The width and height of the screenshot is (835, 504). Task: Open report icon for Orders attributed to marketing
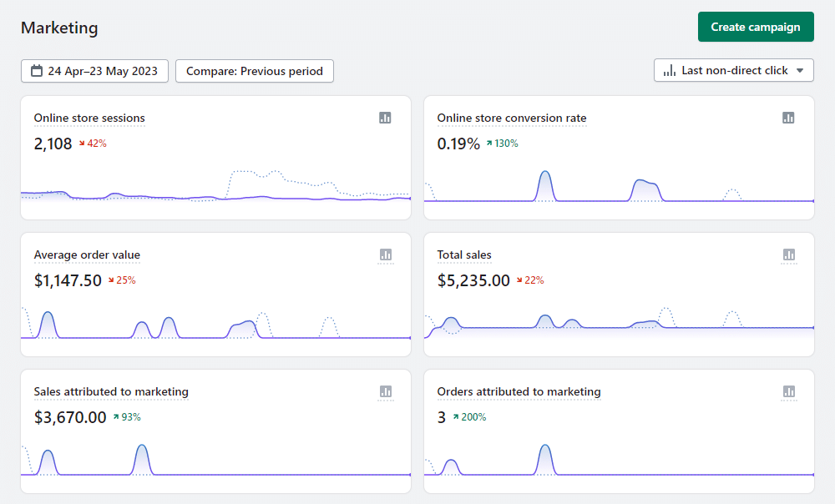788,391
